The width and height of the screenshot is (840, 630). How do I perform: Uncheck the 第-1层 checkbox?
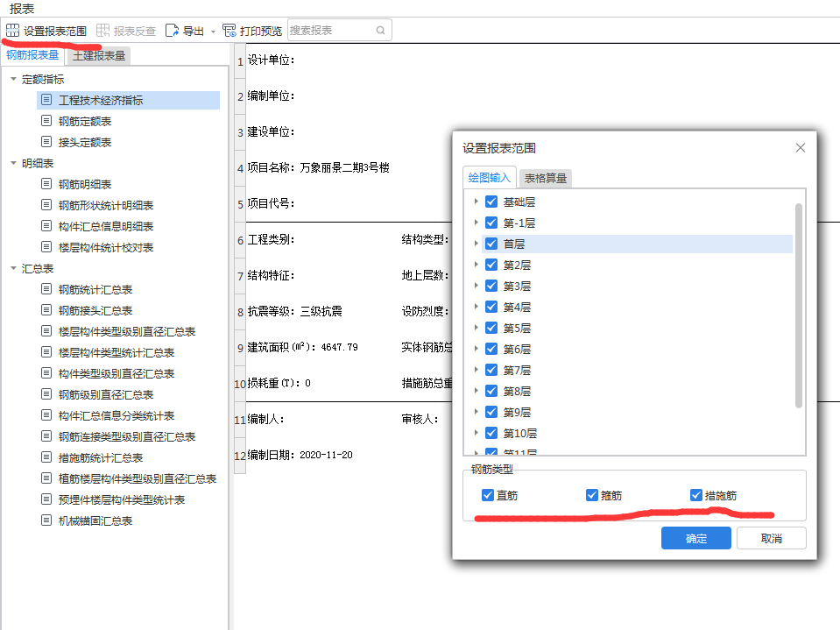click(x=491, y=223)
